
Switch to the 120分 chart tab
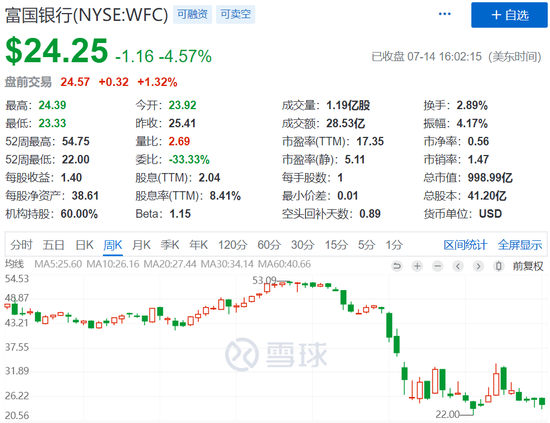(233, 245)
